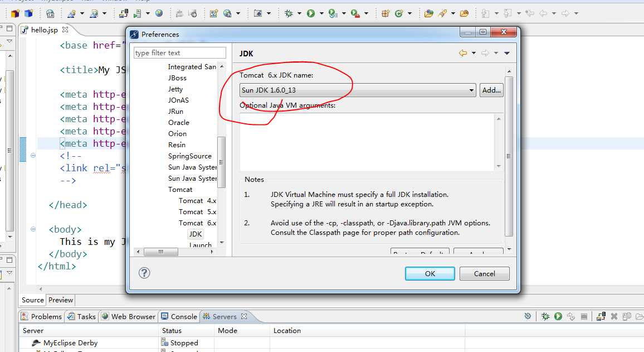Click the run server toolbar icon
Screen dimensions: 644x352
(138, 13)
